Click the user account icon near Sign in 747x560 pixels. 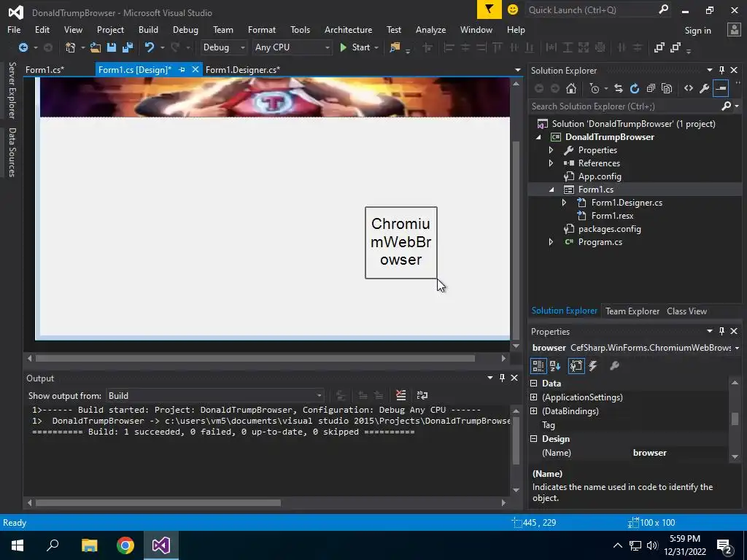[x=734, y=30]
